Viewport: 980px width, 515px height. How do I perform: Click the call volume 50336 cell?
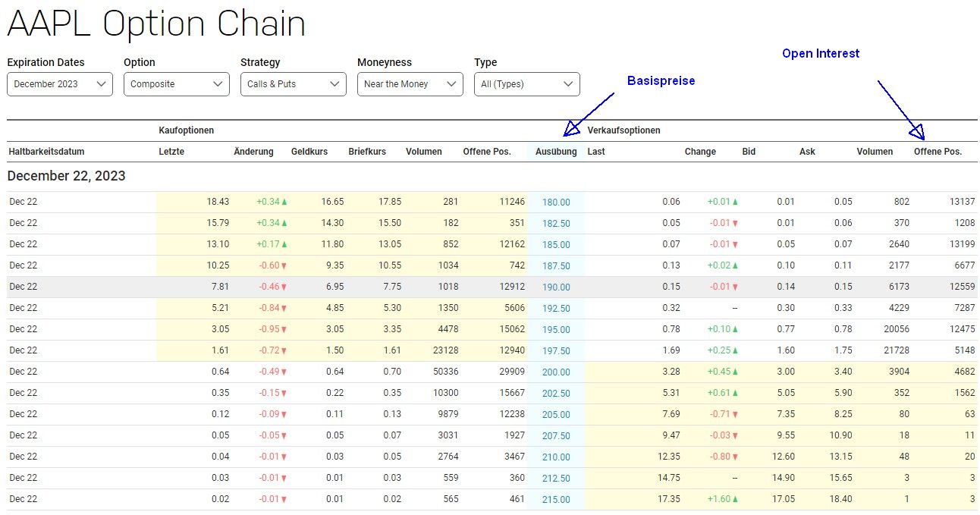pyautogui.click(x=425, y=372)
